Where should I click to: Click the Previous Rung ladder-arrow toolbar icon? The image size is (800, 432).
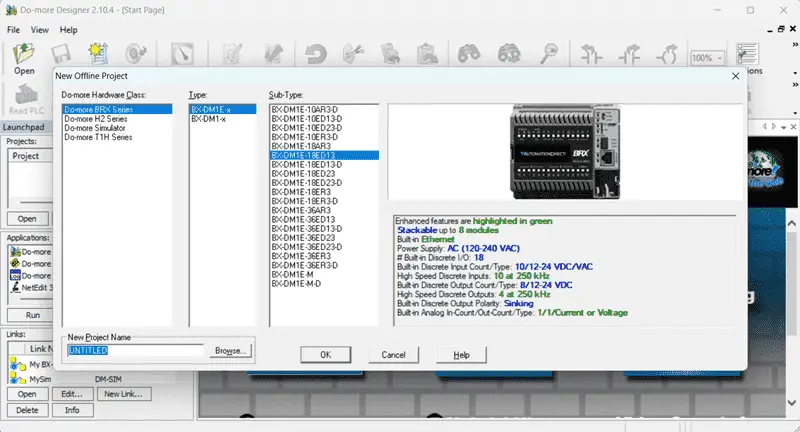coord(591,54)
